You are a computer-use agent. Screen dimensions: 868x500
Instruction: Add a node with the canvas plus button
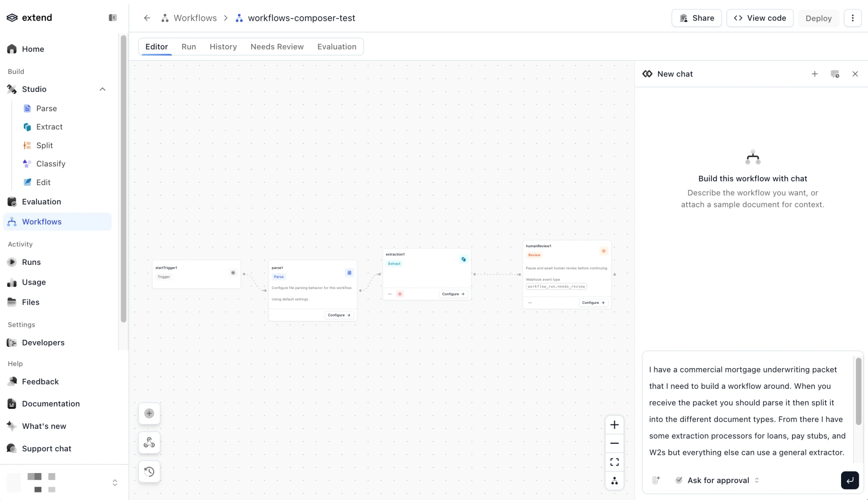click(149, 414)
